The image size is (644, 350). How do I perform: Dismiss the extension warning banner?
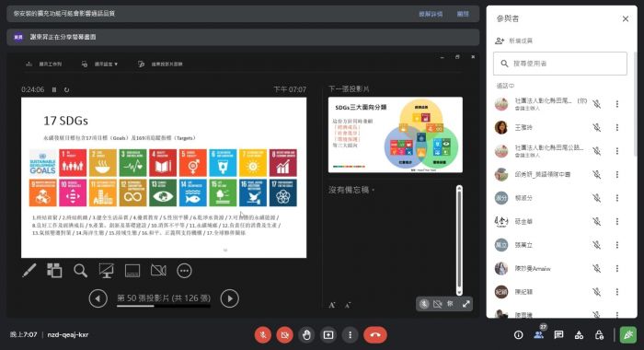(463, 14)
